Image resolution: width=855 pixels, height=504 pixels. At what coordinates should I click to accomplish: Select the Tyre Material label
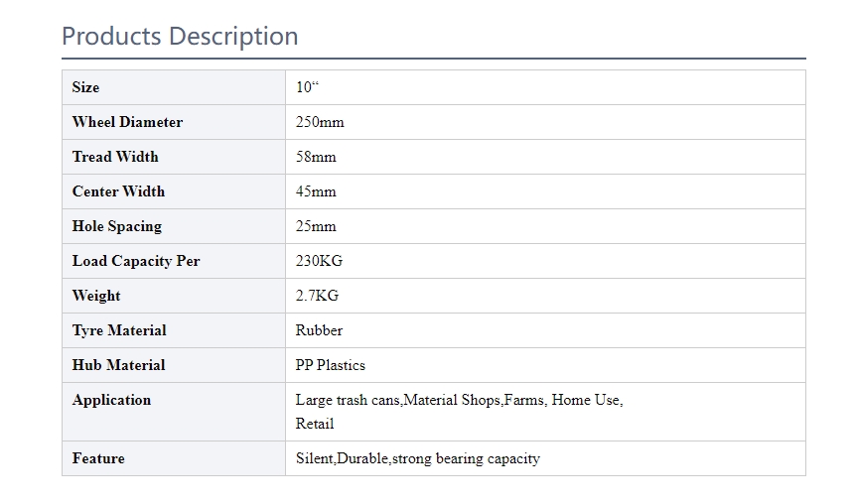(119, 330)
